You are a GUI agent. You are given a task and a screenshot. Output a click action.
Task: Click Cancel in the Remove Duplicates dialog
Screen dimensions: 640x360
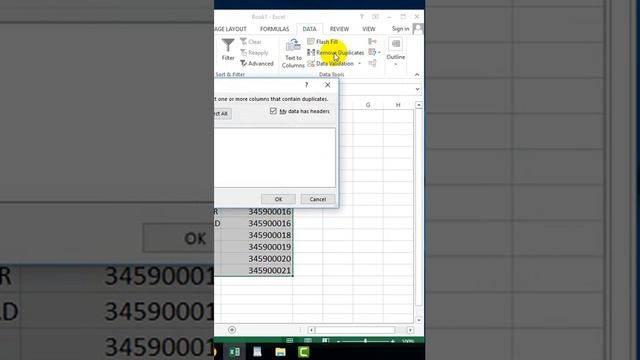click(x=318, y=199)
